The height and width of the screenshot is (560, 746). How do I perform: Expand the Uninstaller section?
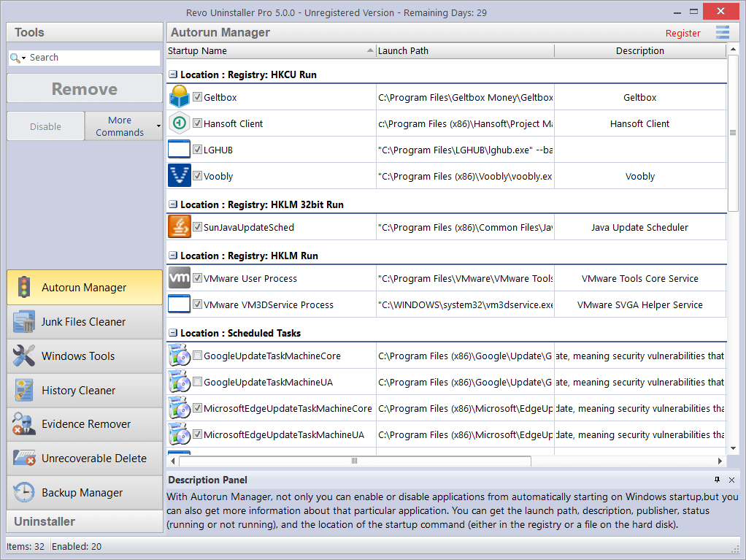[85, 521]
